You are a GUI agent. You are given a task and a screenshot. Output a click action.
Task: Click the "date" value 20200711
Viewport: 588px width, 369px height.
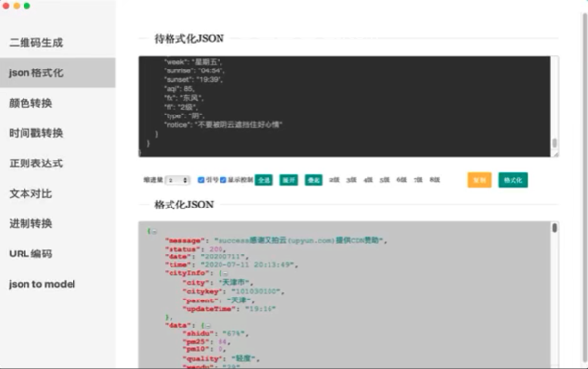223,257
